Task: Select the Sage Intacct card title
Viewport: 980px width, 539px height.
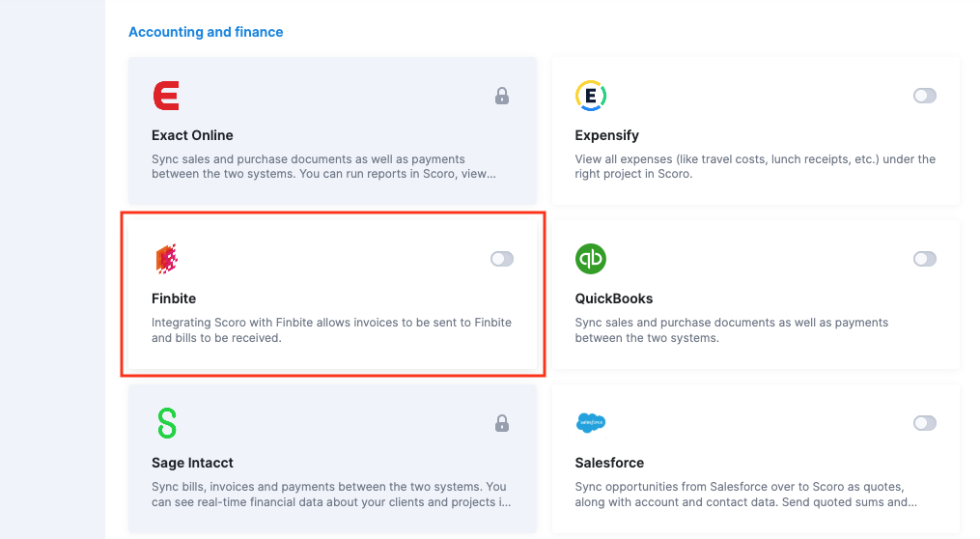Action: click(192, 463)
